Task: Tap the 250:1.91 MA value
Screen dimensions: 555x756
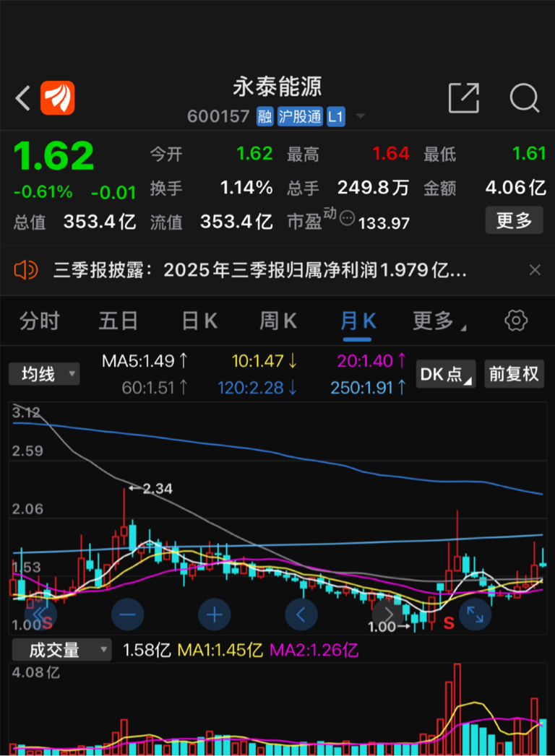Action: tap(369, 387)
